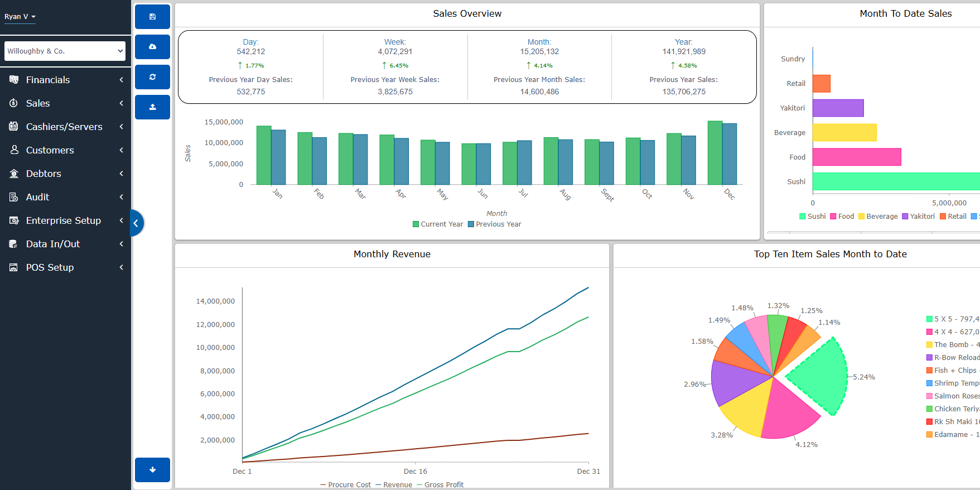The height and width of the screenshot is (490, 980).
Task: Click the Monthly Revenue panel title
Action: [x=392, y=254]
